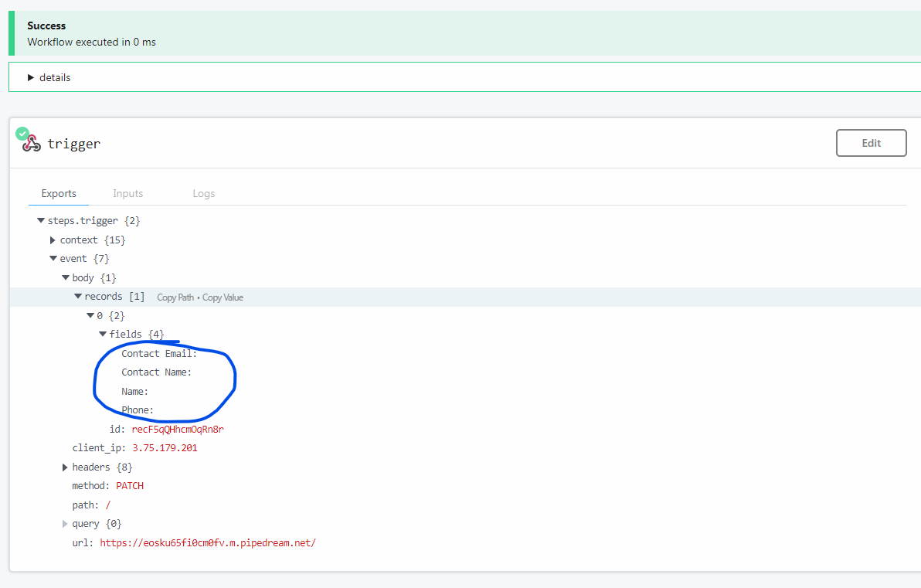Click the path value slash
Image resolution: width=921 pixels, height=588 pixels.
point(108,505)
